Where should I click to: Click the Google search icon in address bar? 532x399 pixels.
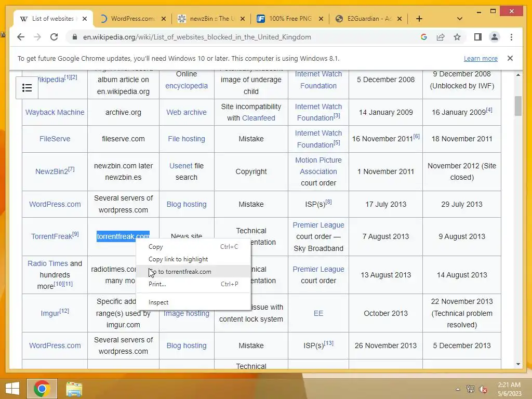click(424, 37)
